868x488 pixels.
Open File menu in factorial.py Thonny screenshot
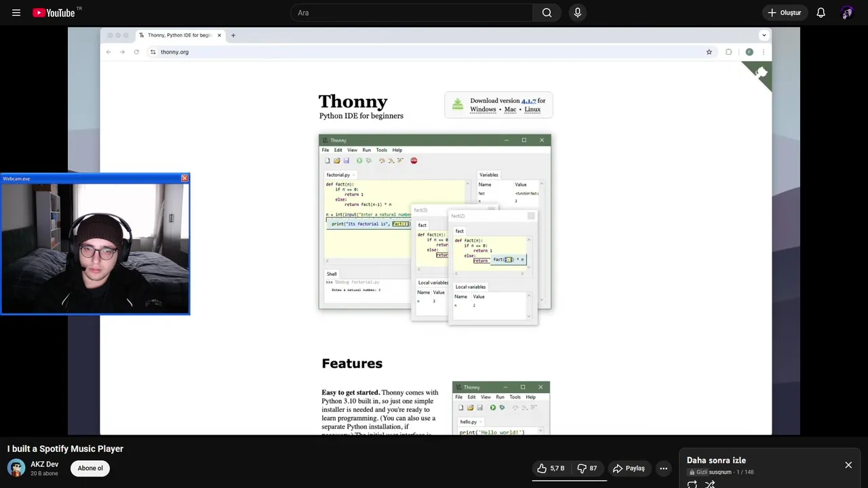coord(325,150)
